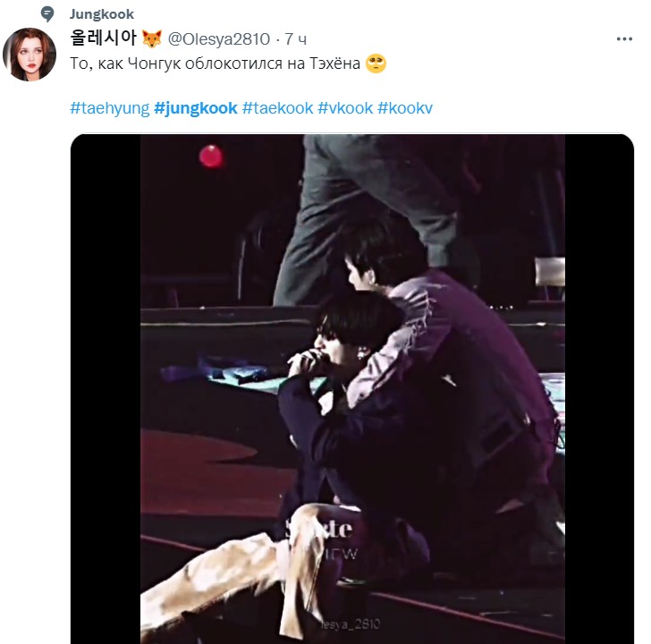Click the lesya_2810 watermark in the video

tap(351, 624)
